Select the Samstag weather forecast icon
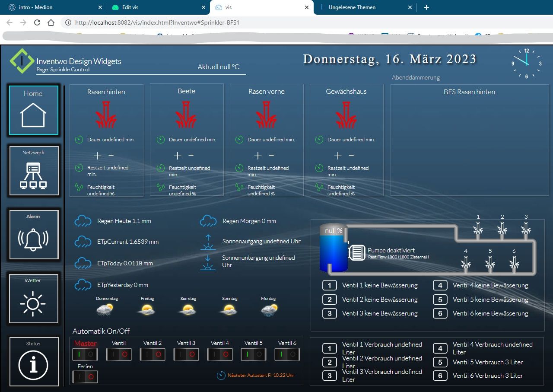Screen dimensions: 553x392 pos(188,309)
